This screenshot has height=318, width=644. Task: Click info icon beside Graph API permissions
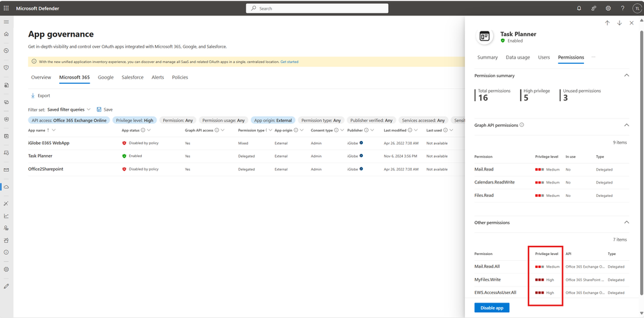(522, 125)
